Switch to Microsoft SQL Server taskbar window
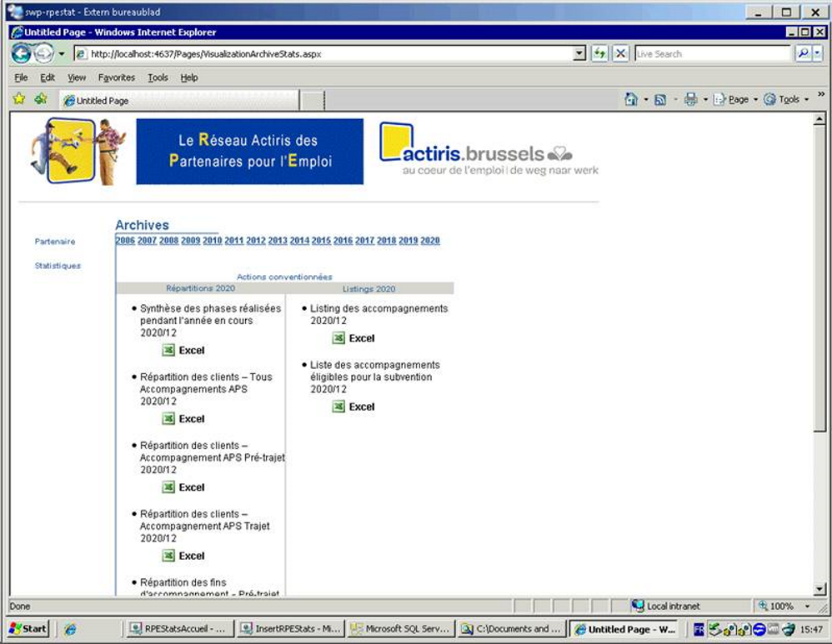Image resolution: width=832 pixels, height=644 pixels. coord(401,629)
